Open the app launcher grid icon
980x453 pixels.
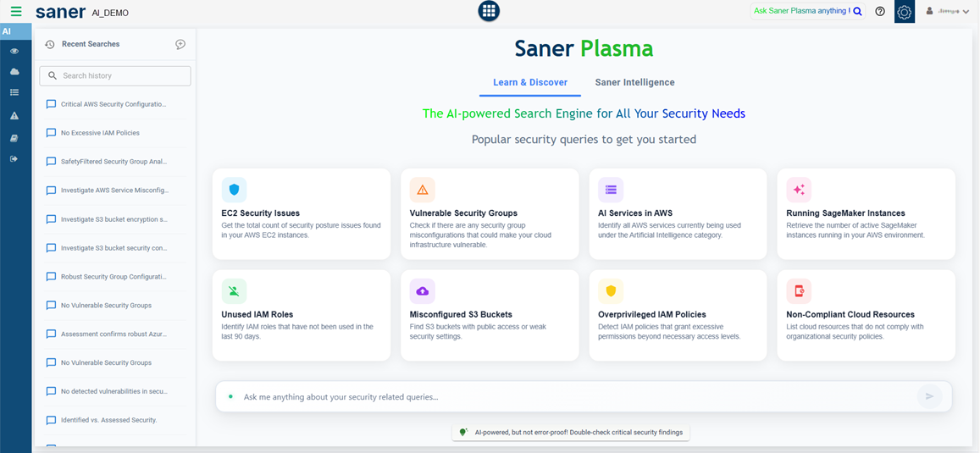pyautogui.click(x=489, y=11)
